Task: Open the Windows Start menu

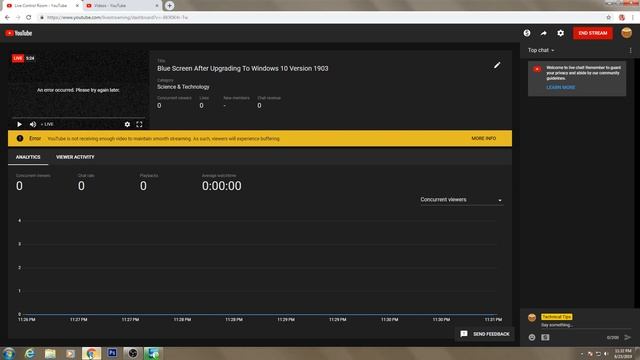Action: tap(9, 353)
